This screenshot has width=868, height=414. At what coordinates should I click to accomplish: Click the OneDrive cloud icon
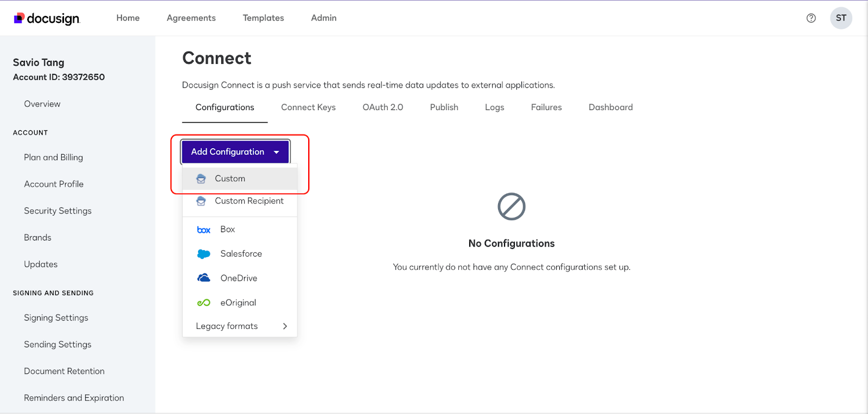[203, 278]
